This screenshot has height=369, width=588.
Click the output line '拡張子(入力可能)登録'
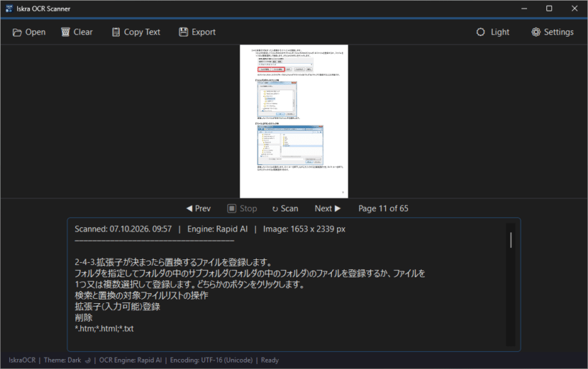click(x=118, y=307)
